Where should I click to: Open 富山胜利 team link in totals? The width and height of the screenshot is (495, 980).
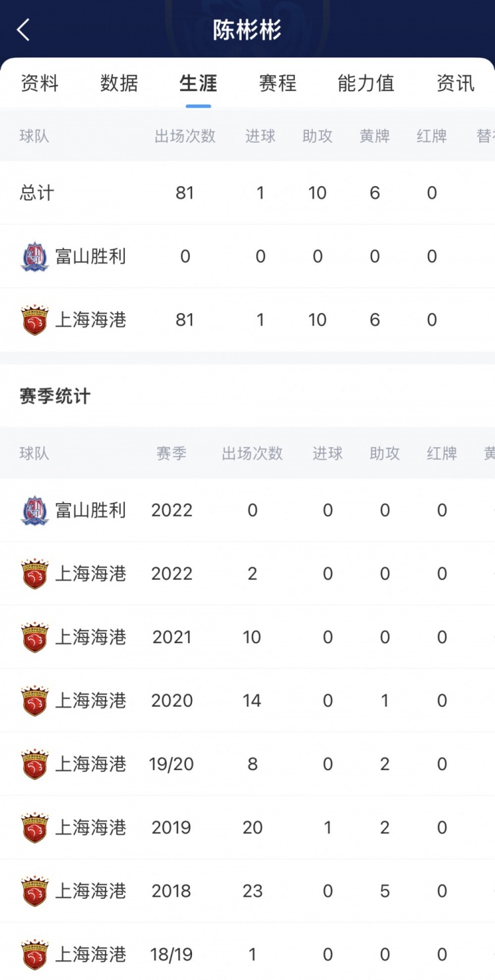90,257
